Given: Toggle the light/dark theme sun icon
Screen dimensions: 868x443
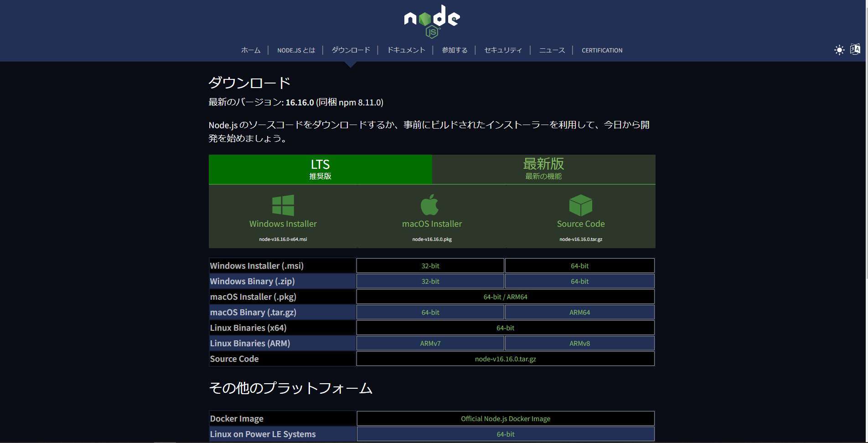Looking at the screenshot, I should click(839, 50).
